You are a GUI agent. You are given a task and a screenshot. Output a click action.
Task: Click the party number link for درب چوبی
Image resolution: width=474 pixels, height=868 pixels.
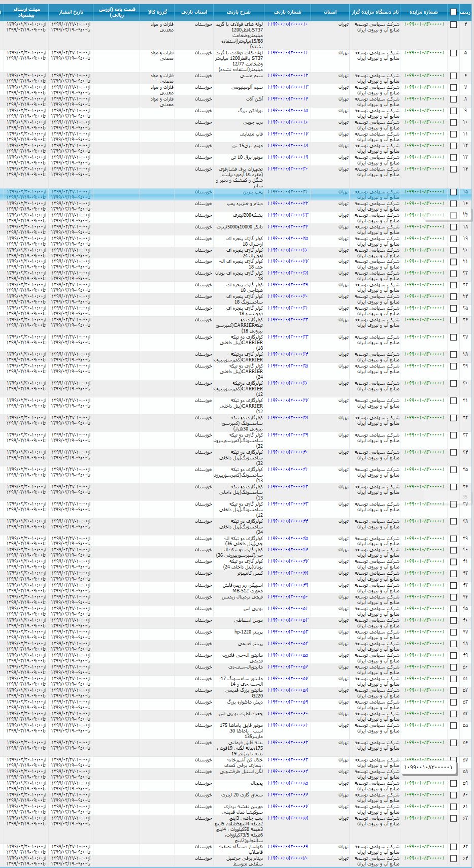[x=288, y=122]
